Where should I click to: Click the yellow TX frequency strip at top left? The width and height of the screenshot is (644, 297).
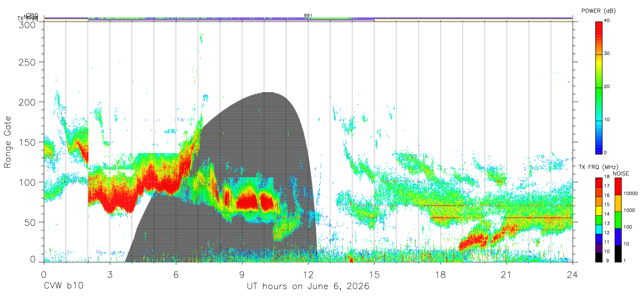[x=66, y=20]
